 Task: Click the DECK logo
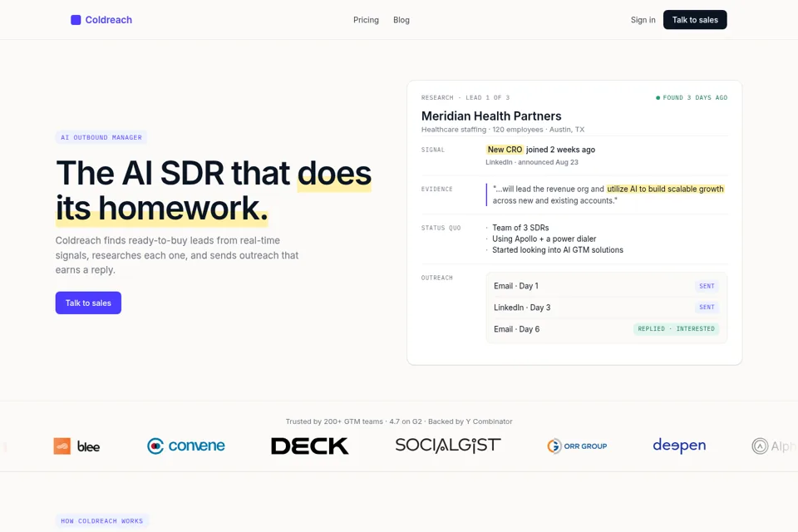coord(310,446)
